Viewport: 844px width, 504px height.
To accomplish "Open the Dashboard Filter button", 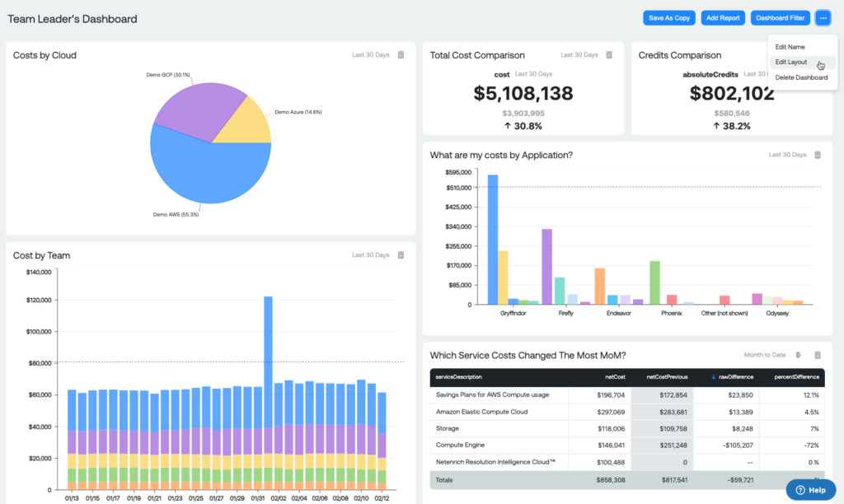I will tap(781, 18).
